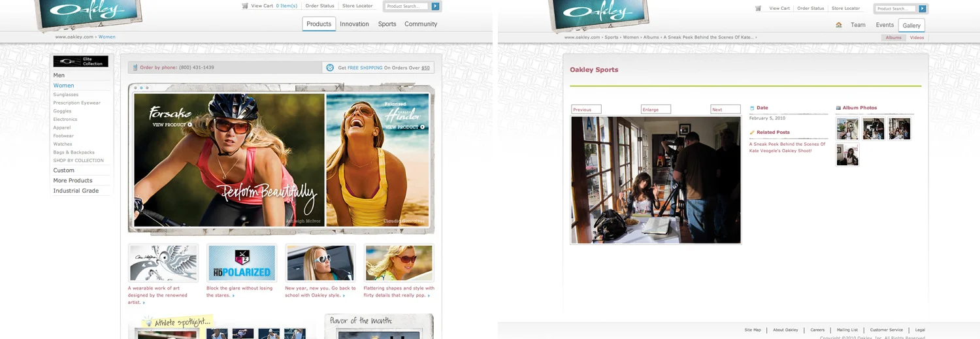
Task: Select Industrial Grade in the sidebar
Action: pyautogui.click(x=76, y=191)
